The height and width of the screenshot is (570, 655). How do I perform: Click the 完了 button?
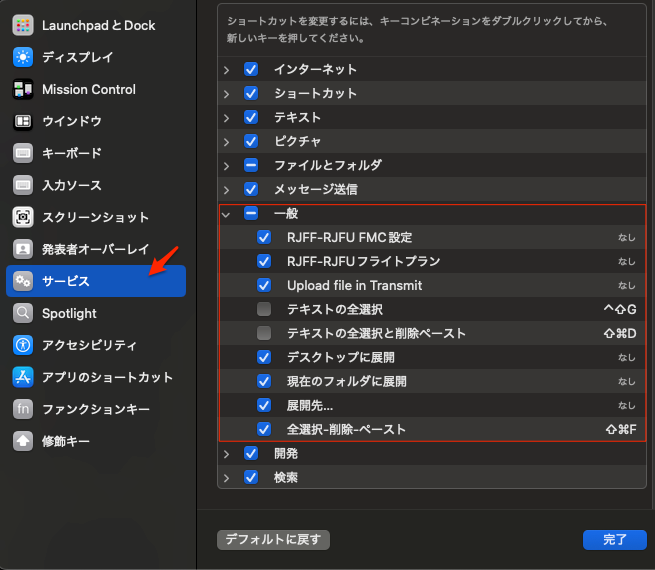point(614,539)
